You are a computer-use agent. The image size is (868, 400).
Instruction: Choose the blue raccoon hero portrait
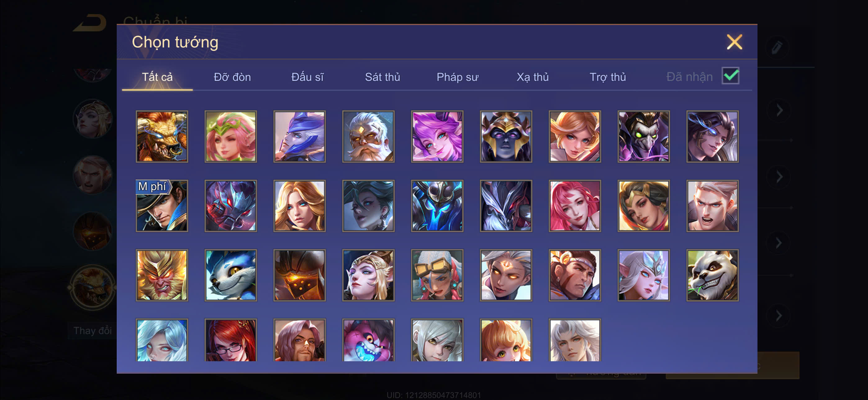[x=230, y=275]
